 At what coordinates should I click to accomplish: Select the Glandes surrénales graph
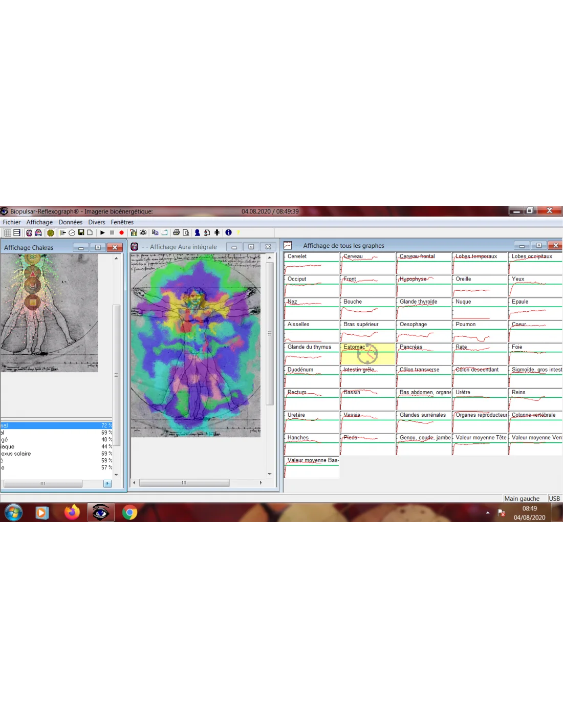424,422
